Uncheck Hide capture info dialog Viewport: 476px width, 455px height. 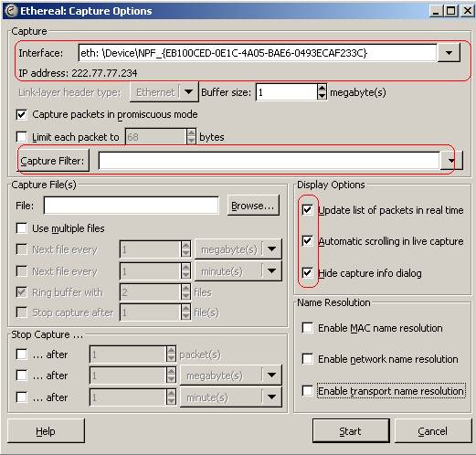307,272
